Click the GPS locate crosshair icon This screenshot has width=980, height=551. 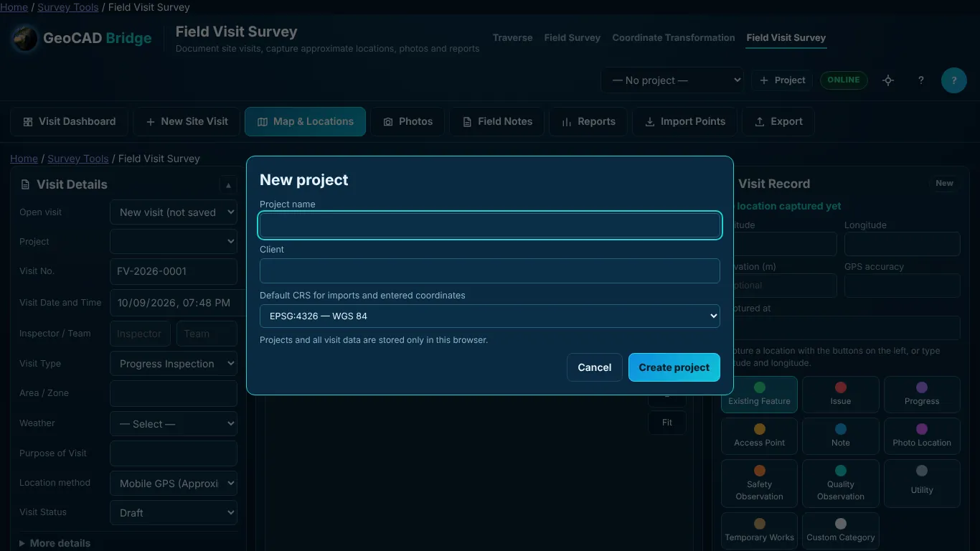click(x=888, y=80)
